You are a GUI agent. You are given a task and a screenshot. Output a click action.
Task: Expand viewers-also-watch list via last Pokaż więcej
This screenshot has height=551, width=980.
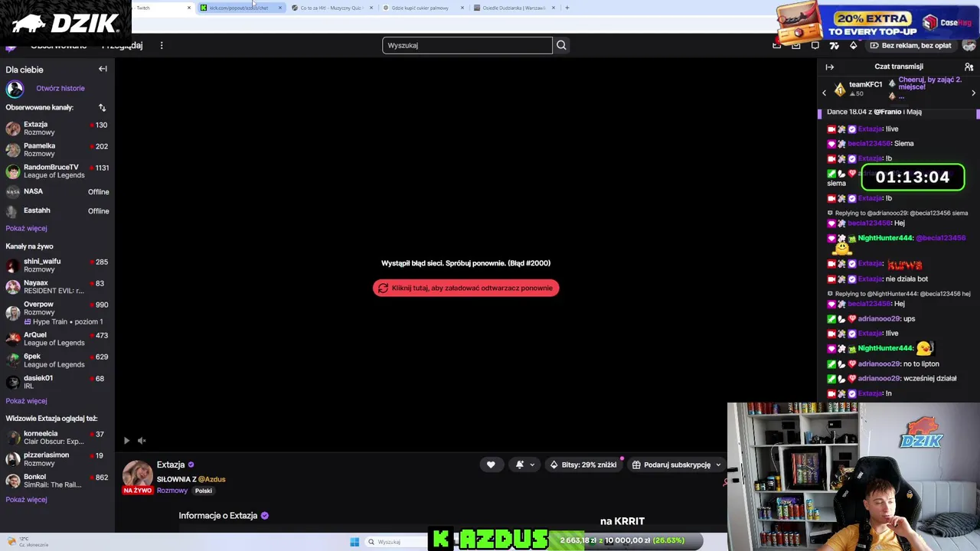(26, 500)
